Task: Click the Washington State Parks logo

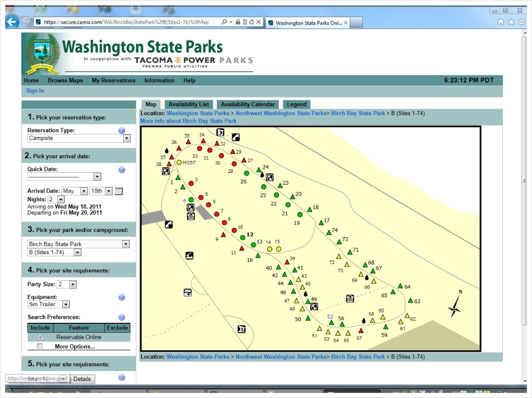Action: pyautogui.click(x=137, y=52)
